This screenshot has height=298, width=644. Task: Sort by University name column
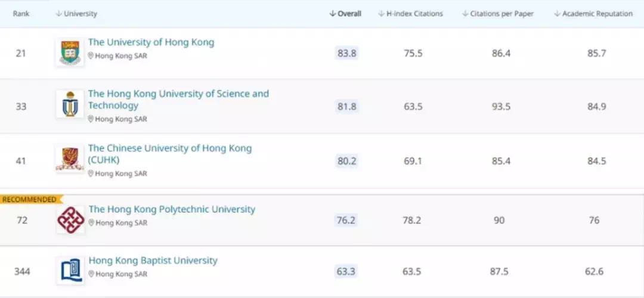pos(76,14)
